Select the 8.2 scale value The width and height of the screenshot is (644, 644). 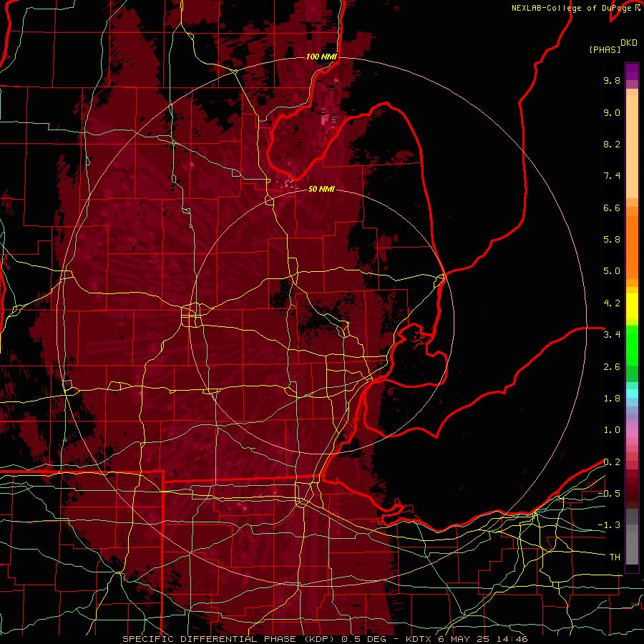tap(612, 144)
